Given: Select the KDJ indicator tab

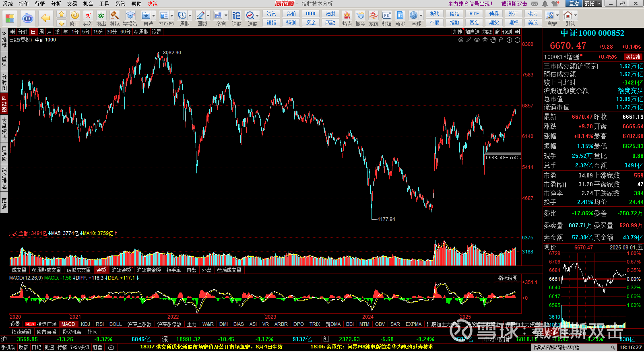Looking at the screenshot, I should click(85, 324).
